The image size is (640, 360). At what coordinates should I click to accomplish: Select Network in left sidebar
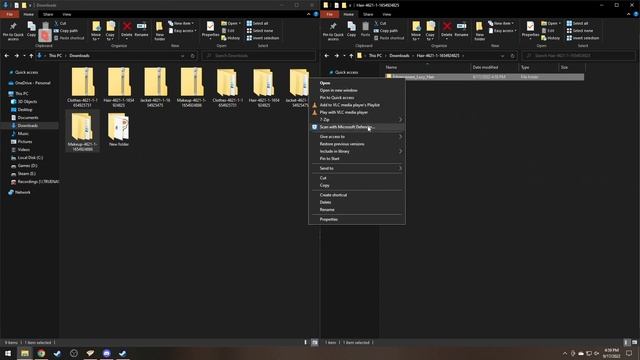tap(20, 192)
